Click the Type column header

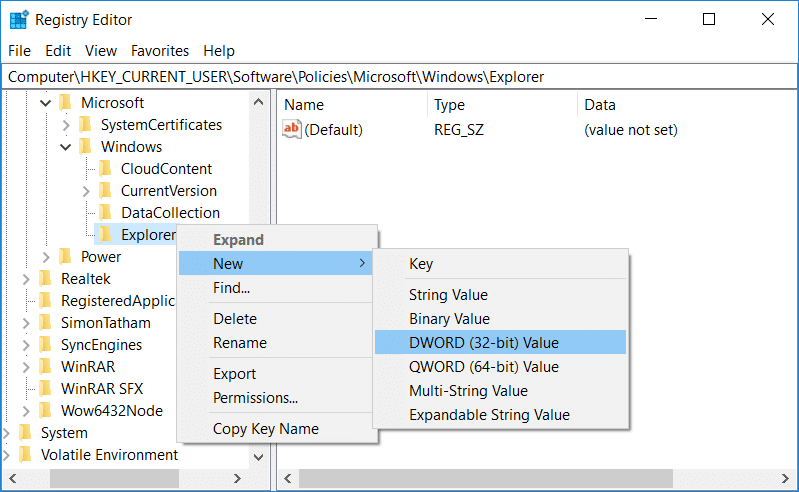click(x=449, y=105)
